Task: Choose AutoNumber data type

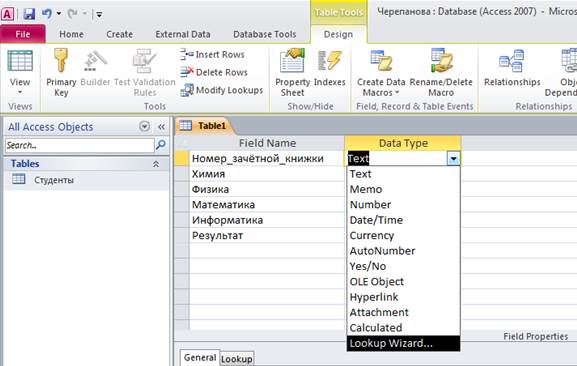Action: tap(403, 251)
